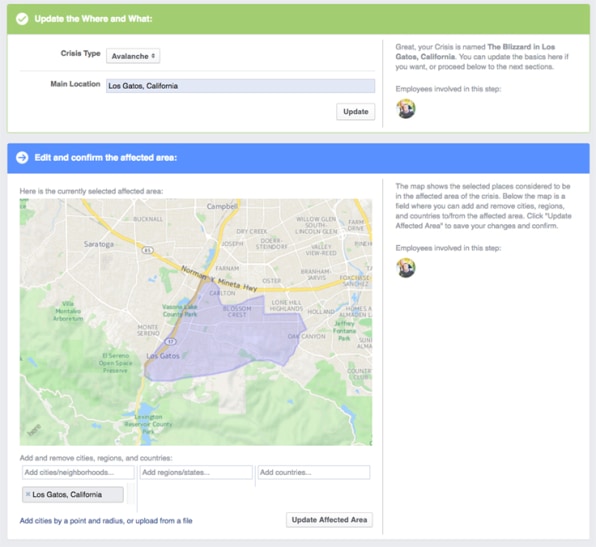This screenshot has width=596, height=547.
Task: Click the Highway 85 shield on the map
Action: pos(148,250)
